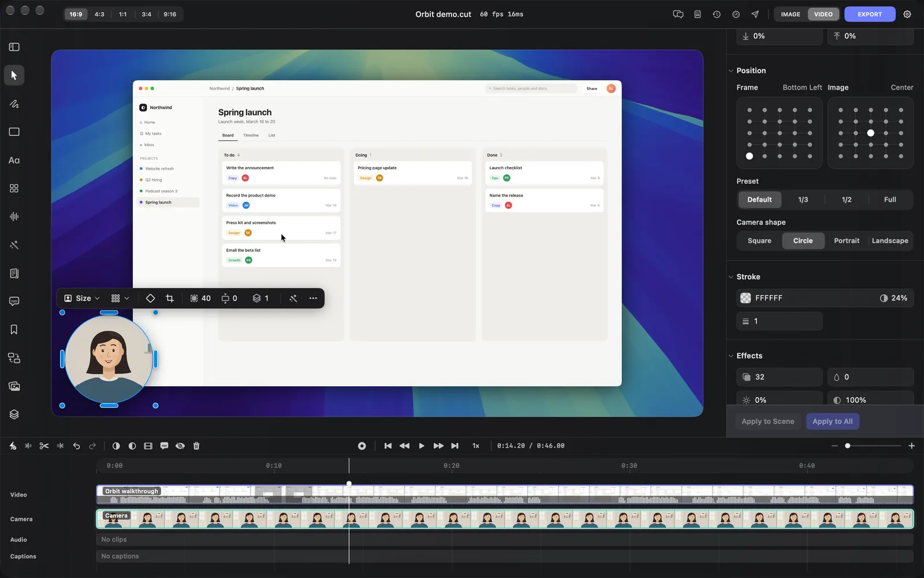924x578 pixels.
Task: Switch to IMAGE mode
Action: tap(791, 14)
